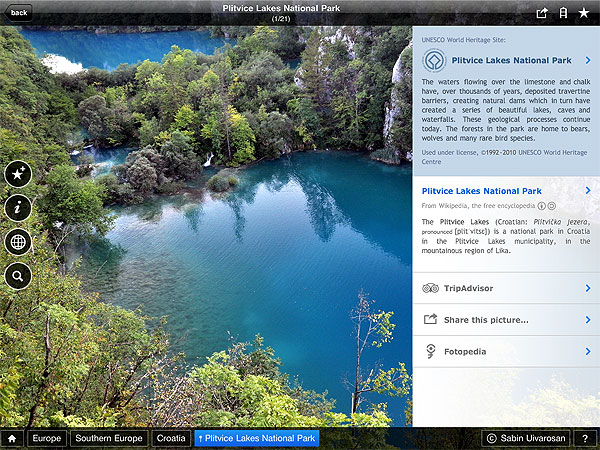Open help with the question mark button

pyautogui.click(x=584, y=438)
